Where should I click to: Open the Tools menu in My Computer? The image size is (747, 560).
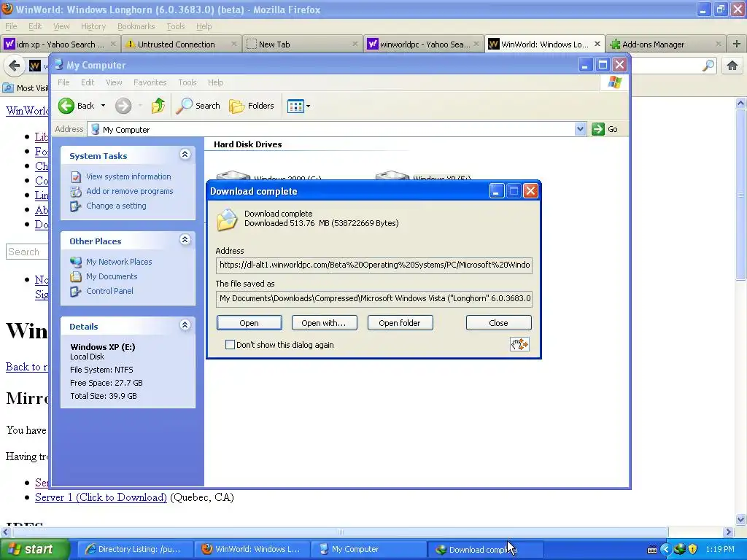point(187,82)
